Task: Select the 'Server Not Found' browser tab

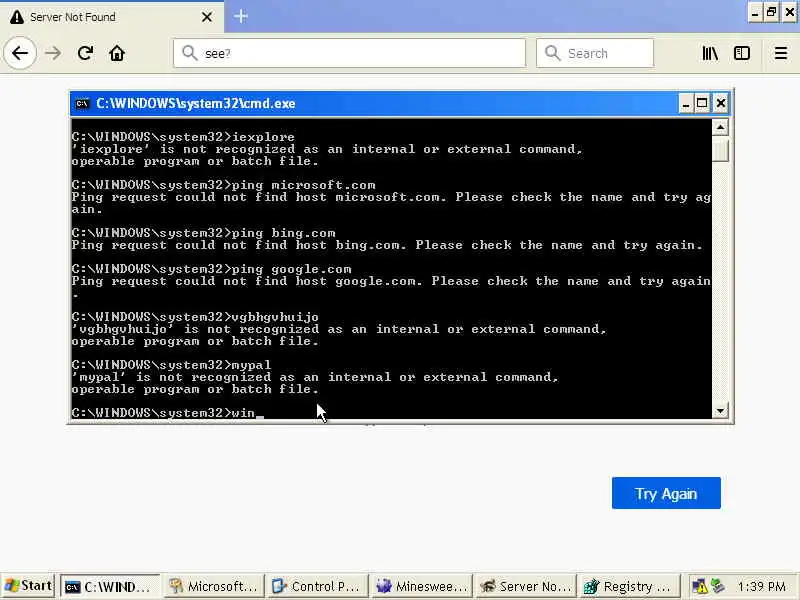Action: (112, 17)
